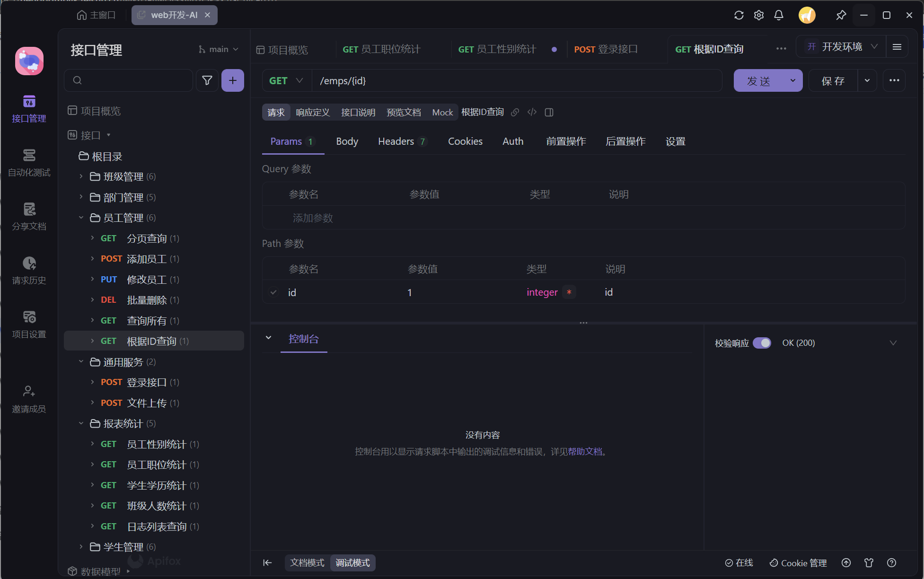924x579 pixels.
Task: Click the 发送 button
Action: [x=758, y=81]
